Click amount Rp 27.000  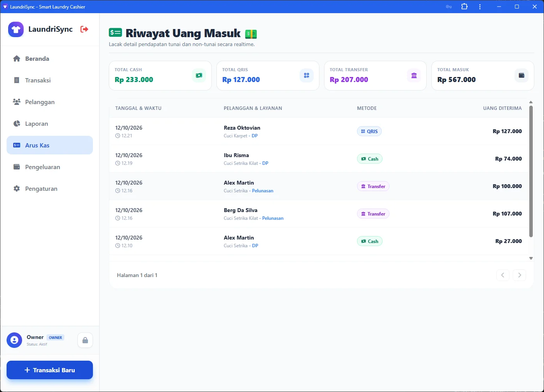coord(508,241)
